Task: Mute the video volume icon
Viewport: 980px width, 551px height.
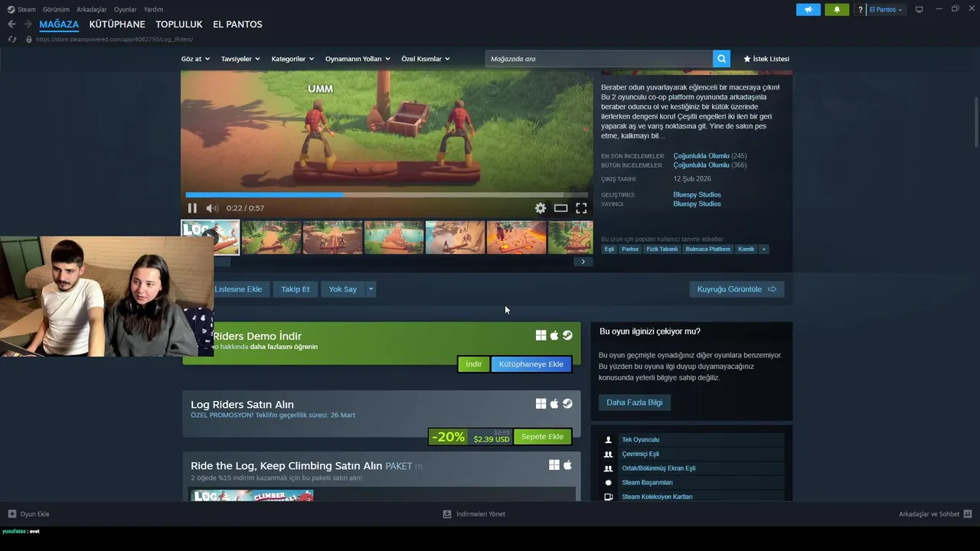Action: point(212,208)
